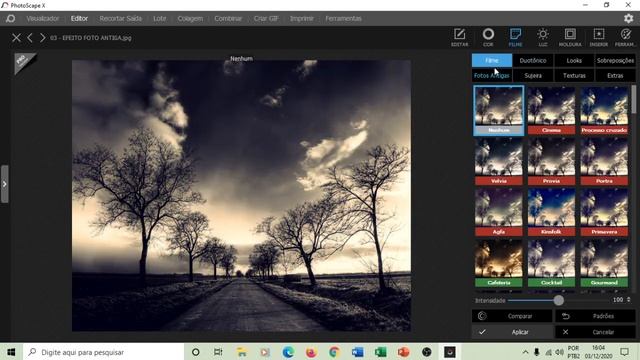Apply the Kinfolk film filter
640x360 pixels.
(x=551, y=212)
